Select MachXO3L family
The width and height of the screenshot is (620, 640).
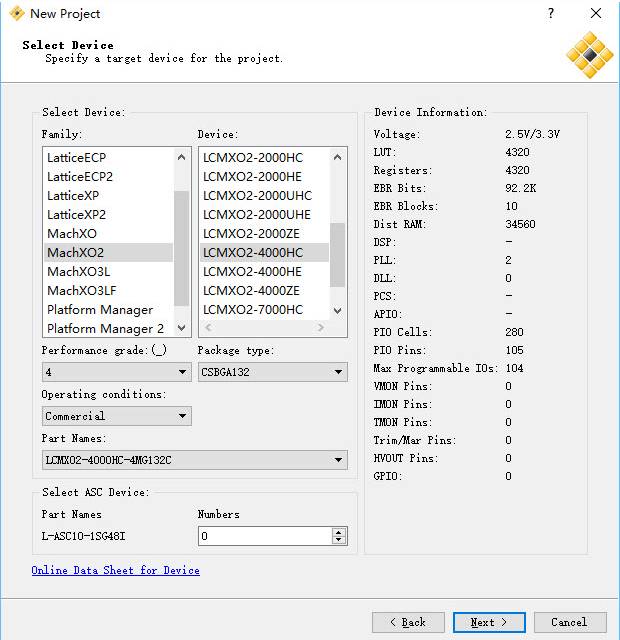[108, 271]
